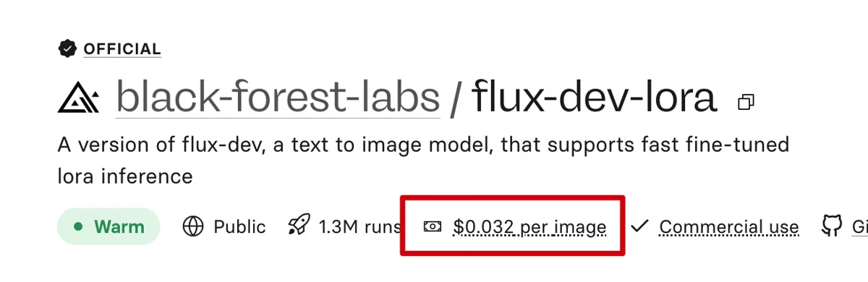
Task: Click the green dot in Warm badge
Action: click(x=78, y=227)
